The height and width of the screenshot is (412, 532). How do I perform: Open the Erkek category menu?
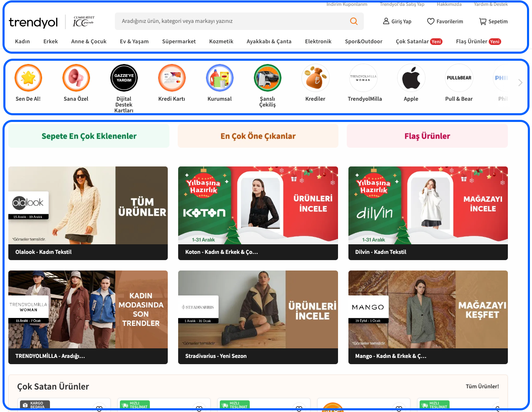tap(50, 42)
